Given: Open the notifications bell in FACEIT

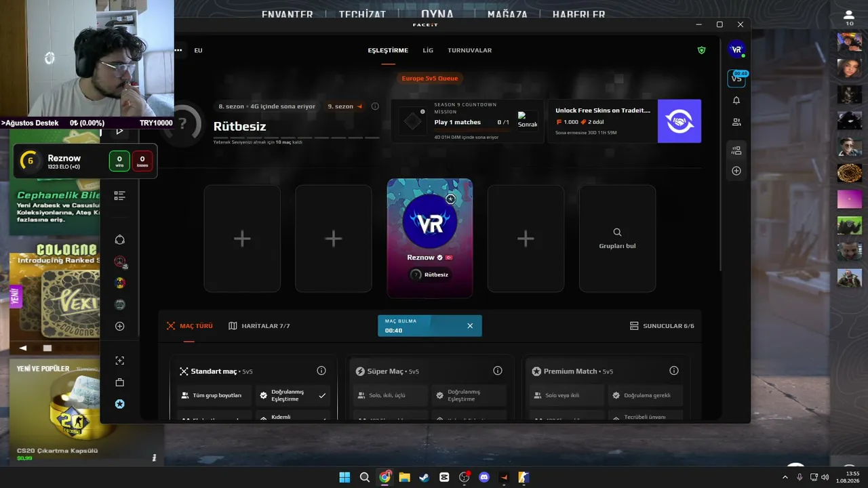Looking at the screenshot, I should pyautogui.click(x=736, y=100).
